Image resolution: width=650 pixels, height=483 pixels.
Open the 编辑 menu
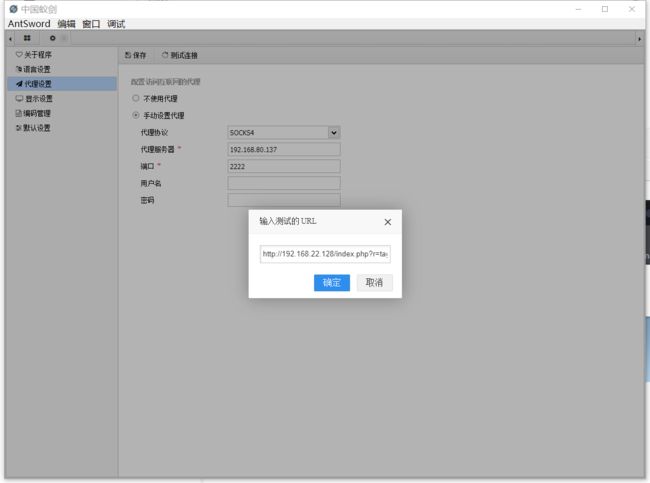[66, 24]
